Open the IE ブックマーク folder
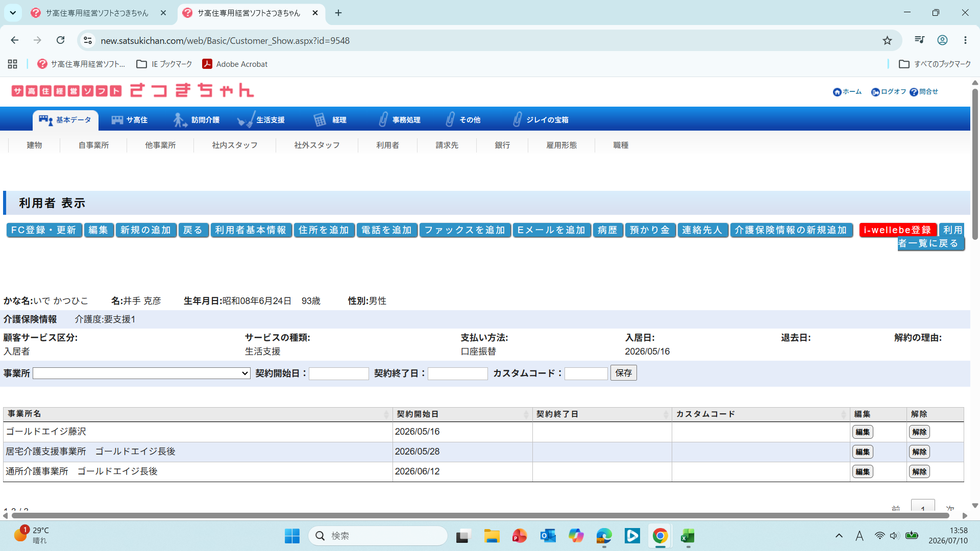 click(x=164, y=64)
